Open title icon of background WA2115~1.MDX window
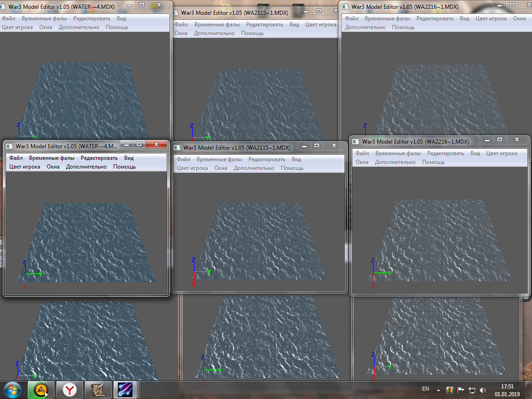 click(175, 13)
